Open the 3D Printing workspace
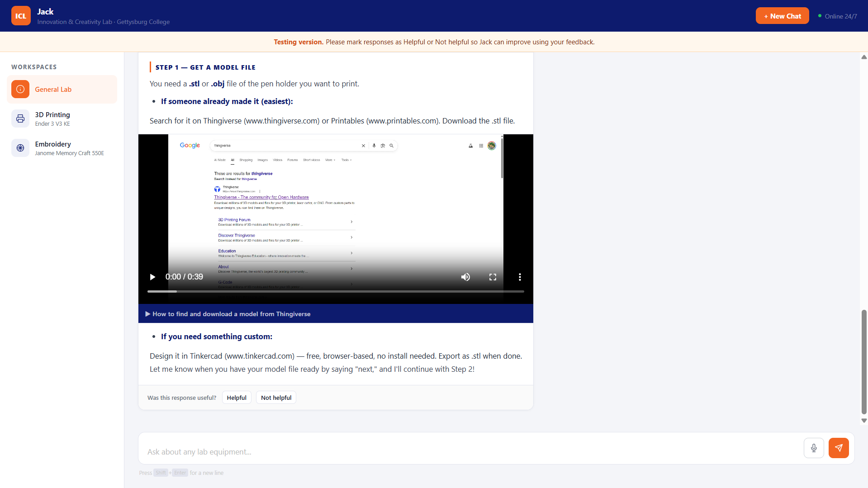 (x=62, y=119)
